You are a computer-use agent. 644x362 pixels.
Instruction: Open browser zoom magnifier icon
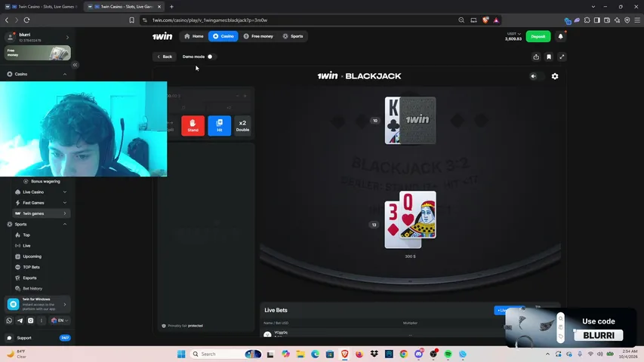pyautogui.click(x=461, y=20)
